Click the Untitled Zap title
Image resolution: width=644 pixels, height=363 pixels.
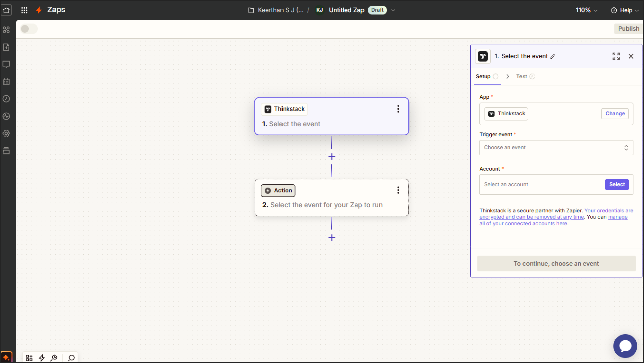[346, 10]
